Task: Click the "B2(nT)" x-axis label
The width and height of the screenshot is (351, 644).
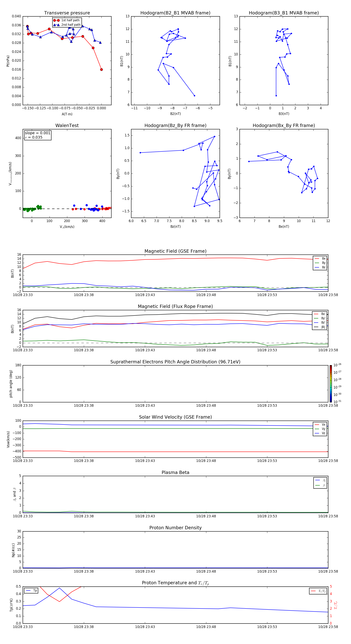Action: click(175, 114)
